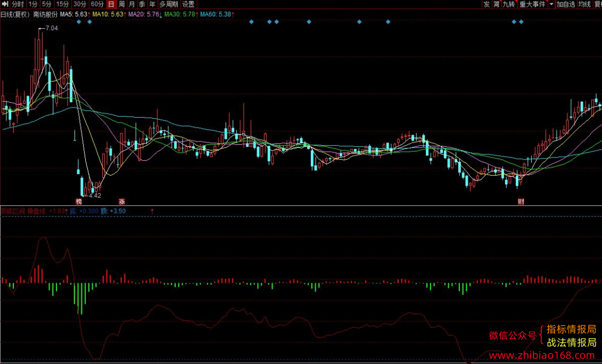This screenshot has width=602, height=364.
Task: Click the 顶底区间 indicator name
Action: [x=13, y=211]
